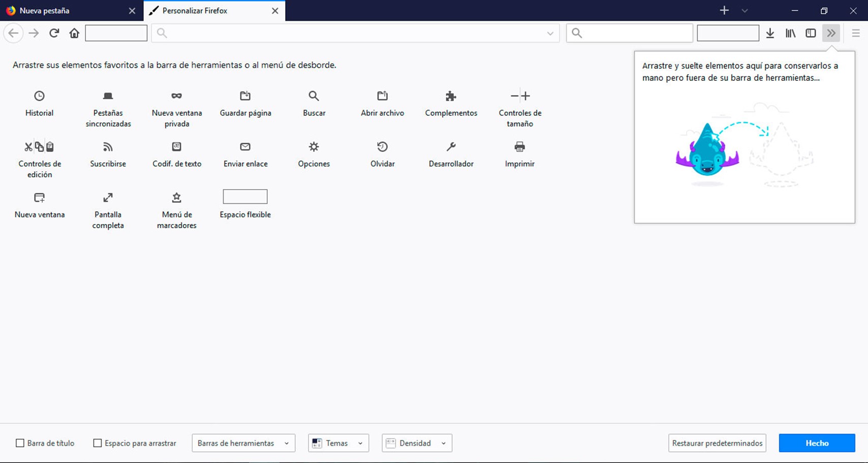Enable the Barra de título checkbox

(20, 443)
